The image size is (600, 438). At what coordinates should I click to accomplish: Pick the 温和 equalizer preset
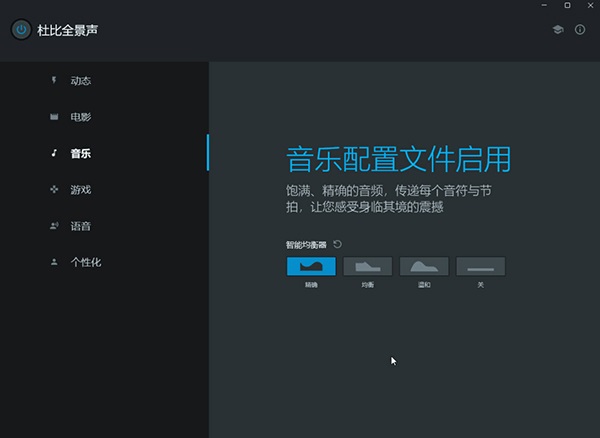(x=424, y=266)
